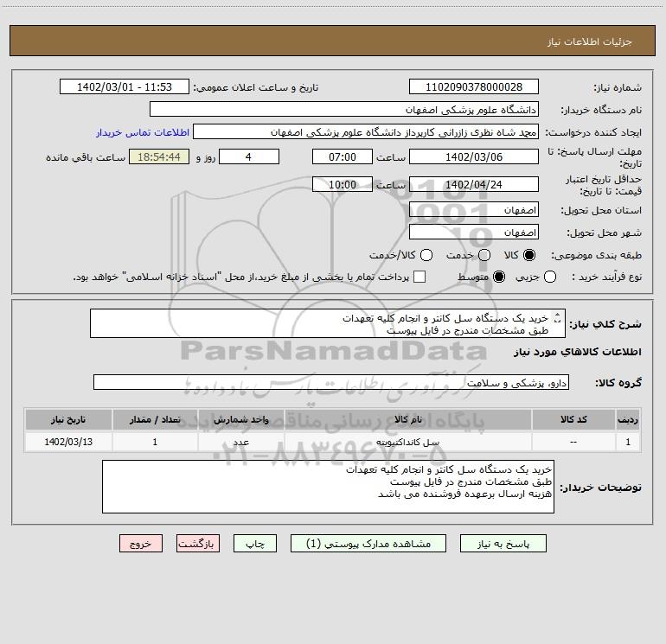Click the استان محل تحویل field اصفهان
This screenshot has height=644, width=666.
point(474,210)
